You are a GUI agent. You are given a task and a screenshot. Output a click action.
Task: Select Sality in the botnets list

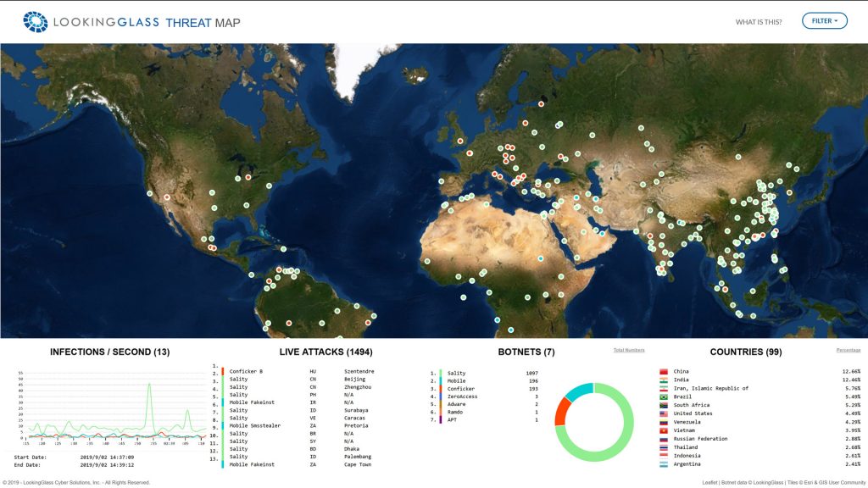(456, 374)
